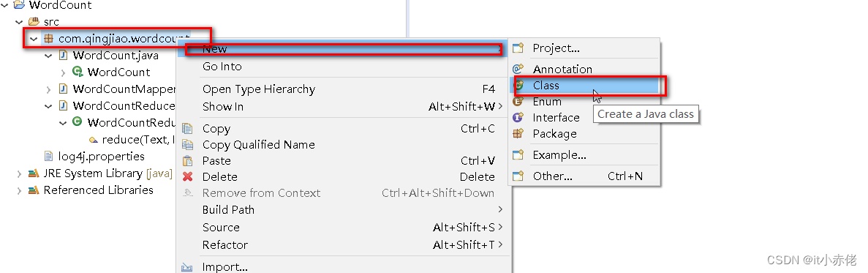The image size is (868, 273).
Task: Select Import... menu entry
Action: [x=342, y=267]
